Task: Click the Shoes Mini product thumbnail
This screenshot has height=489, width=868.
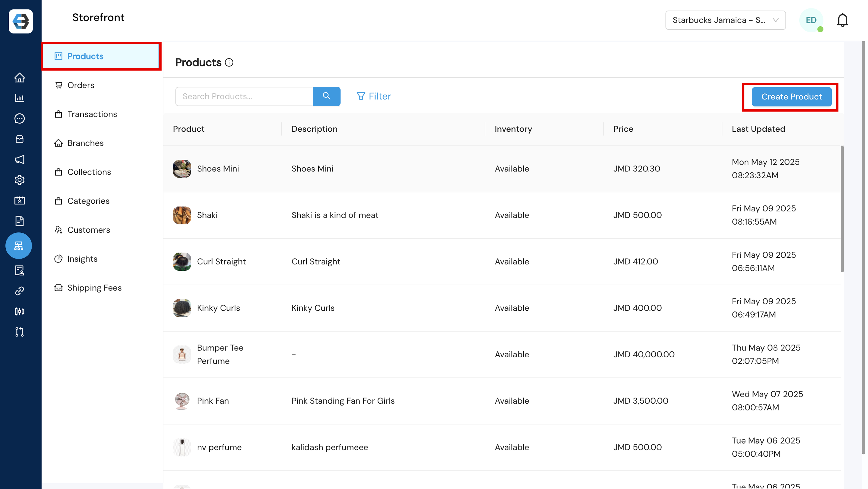Action: (x=182, y=169)
